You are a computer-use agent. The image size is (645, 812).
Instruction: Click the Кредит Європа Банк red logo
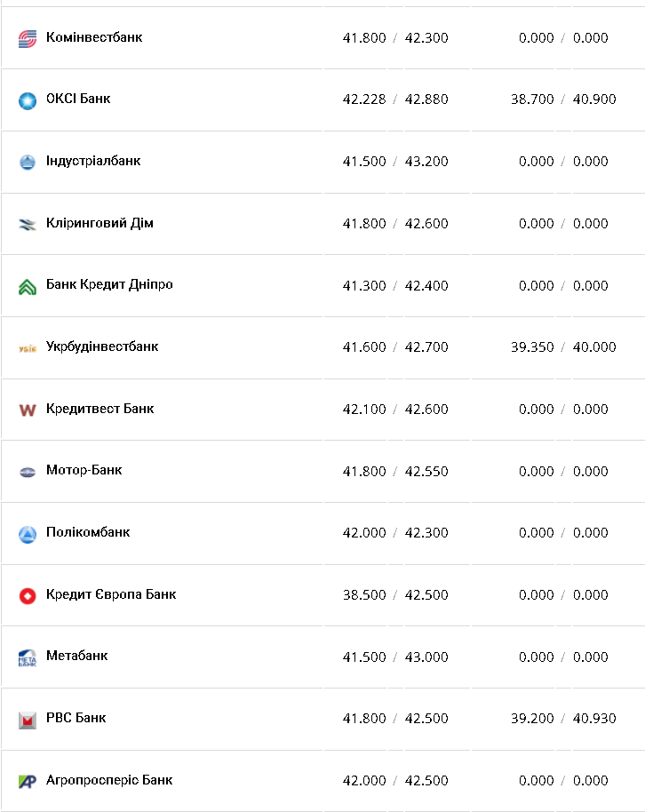(28, 595)
